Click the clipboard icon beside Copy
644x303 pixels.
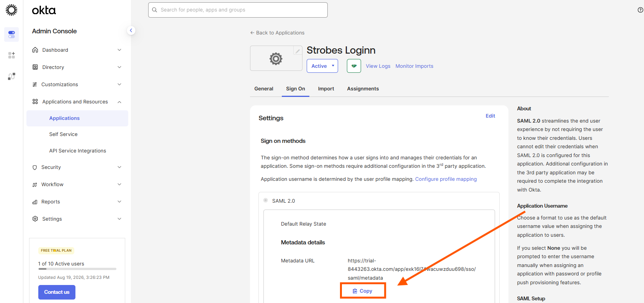tap(355, 291)
